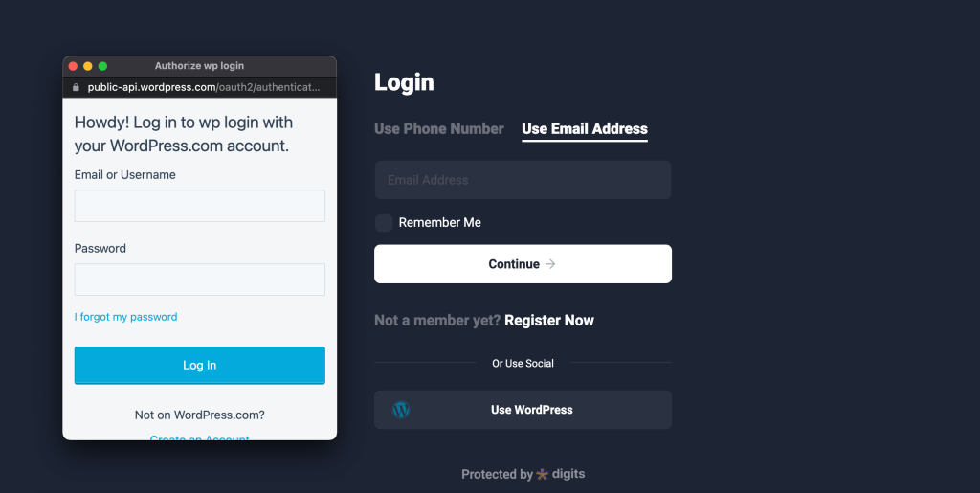Select the Use Email Address tab
980x493 pixels.
click(584, 128)
